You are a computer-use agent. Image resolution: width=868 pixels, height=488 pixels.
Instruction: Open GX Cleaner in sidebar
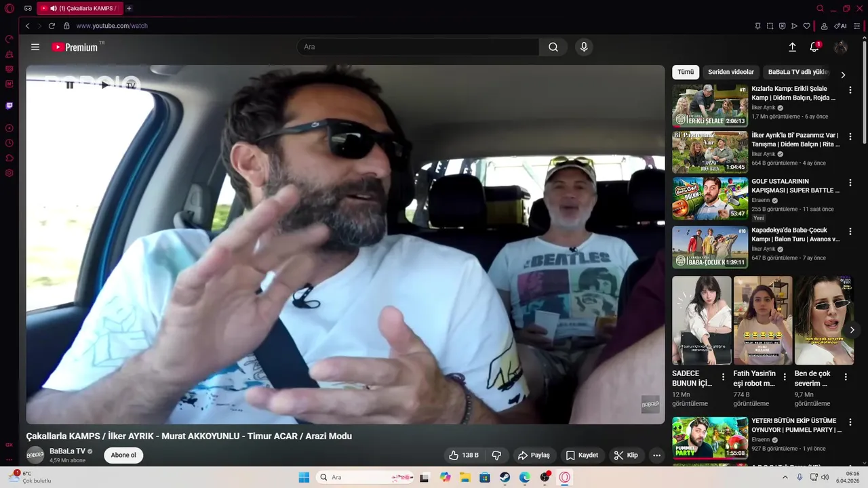[x=9, y=54]
